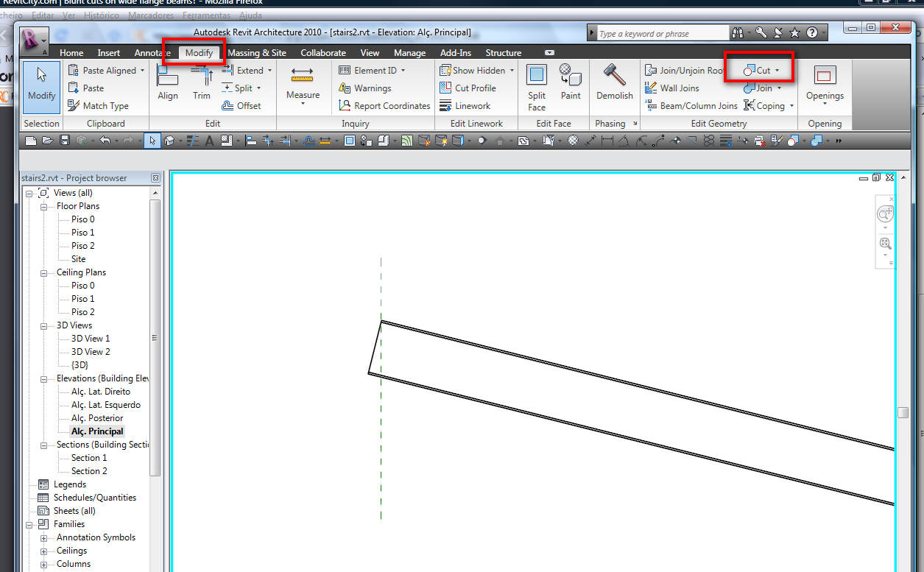Open Section 2 in browser
924x572 pixels.
89,471
